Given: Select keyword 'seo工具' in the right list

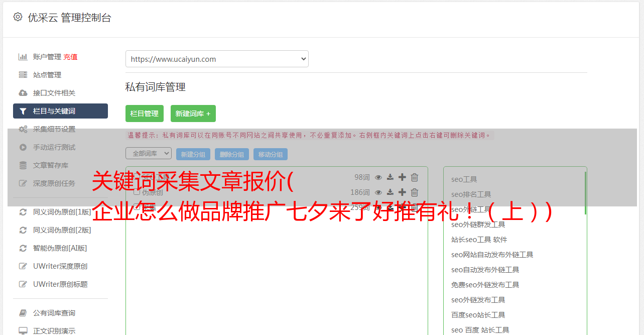Looking at the screenshot, I should coord(464,179).
